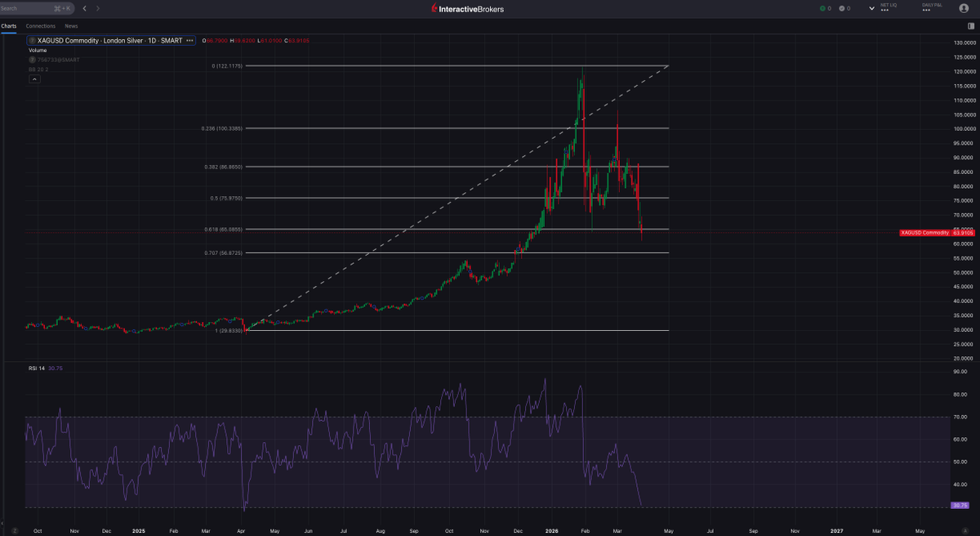Select the 0.707 (56.8725) Fibonacci label
This screenshot has height=536, width=980.
click(x=224, y=252)
